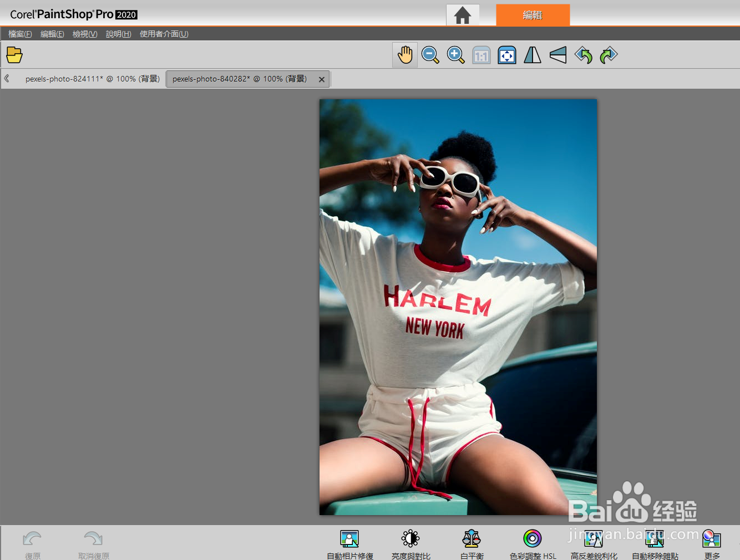Flip the image vertically
Screen dimensions: 740x560
(558, 55)
